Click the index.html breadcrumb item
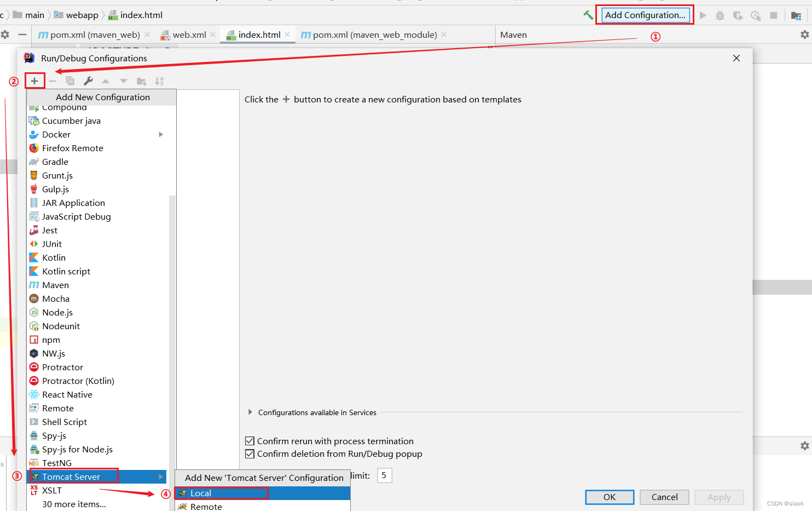 point(135,15)
